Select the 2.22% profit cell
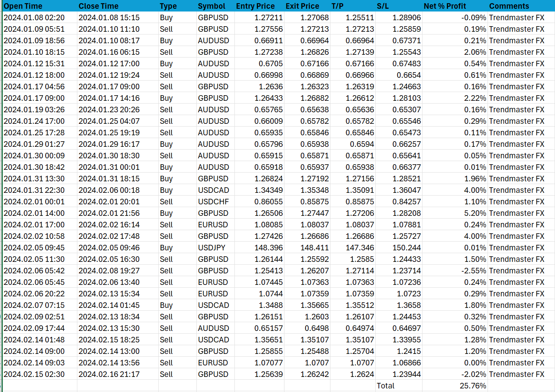 point(455,98)
